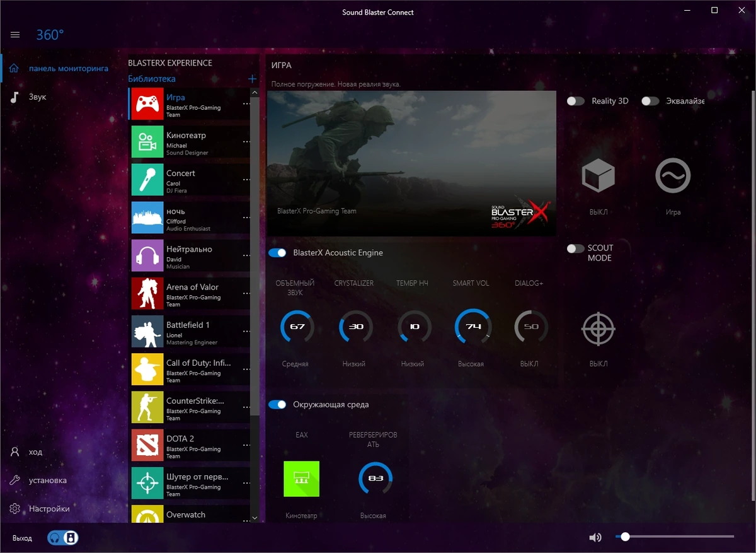Toggle the Эквалайзер switch
This screenshot has width=756, height=553.
(x=650, y=101)
